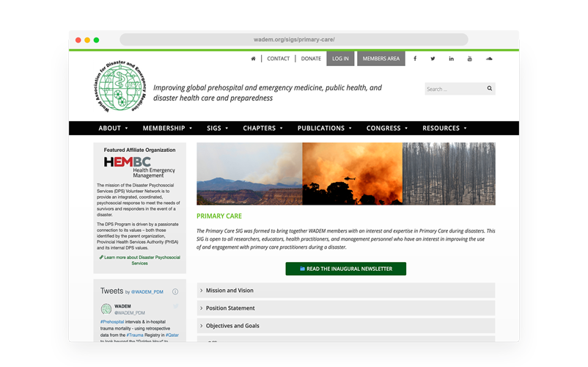Expand the Mission and Vision section
The image size is (588, 367).
point(346,291)
